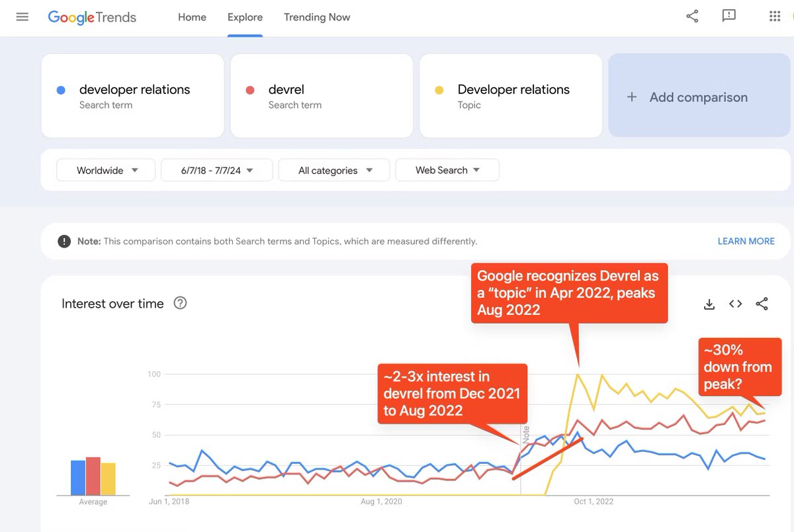The image size is (794, 532).
Task: Download the Interest over time CSV
Action: (x=709, y=304)
